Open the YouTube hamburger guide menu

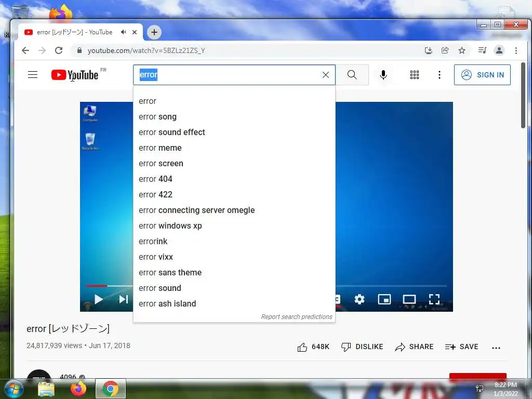33,75
